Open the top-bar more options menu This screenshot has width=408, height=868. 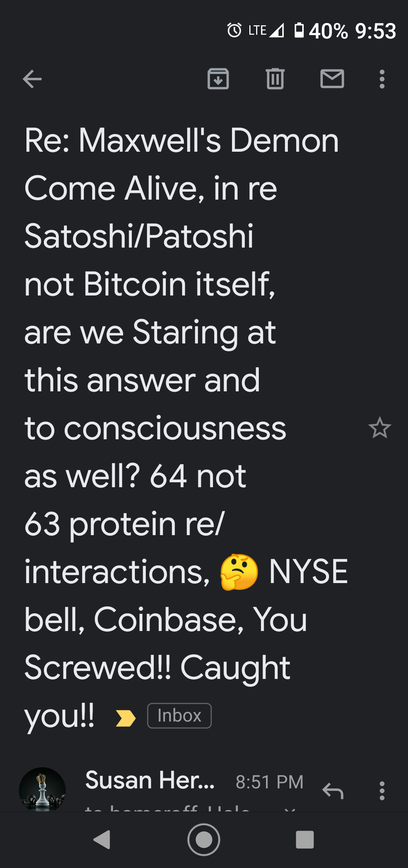point(382,79)
